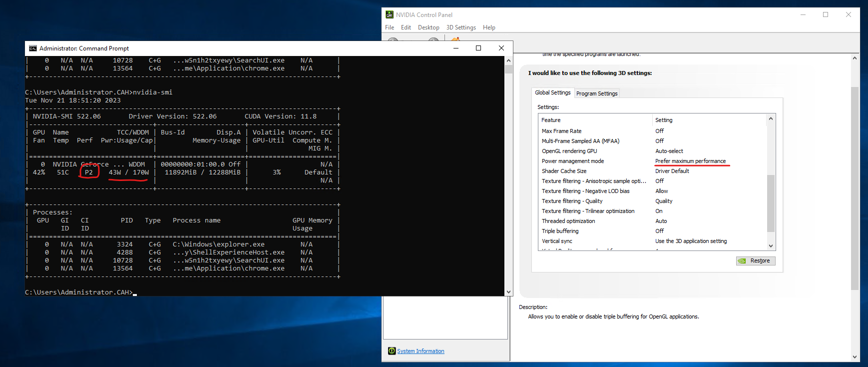Select the Max Frame Rate setting row
The width and height of the screenshot is (868, 367).
[x=652, y=131]
